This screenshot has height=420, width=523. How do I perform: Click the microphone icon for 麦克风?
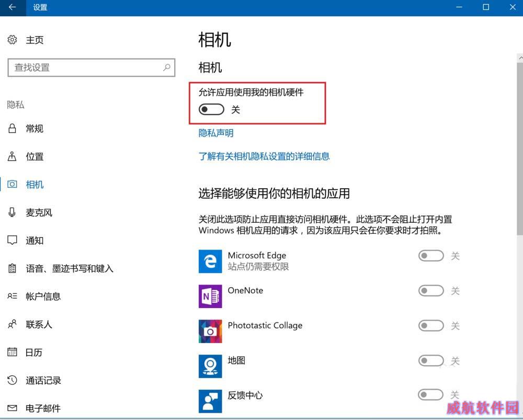click(x=13, y=212)
